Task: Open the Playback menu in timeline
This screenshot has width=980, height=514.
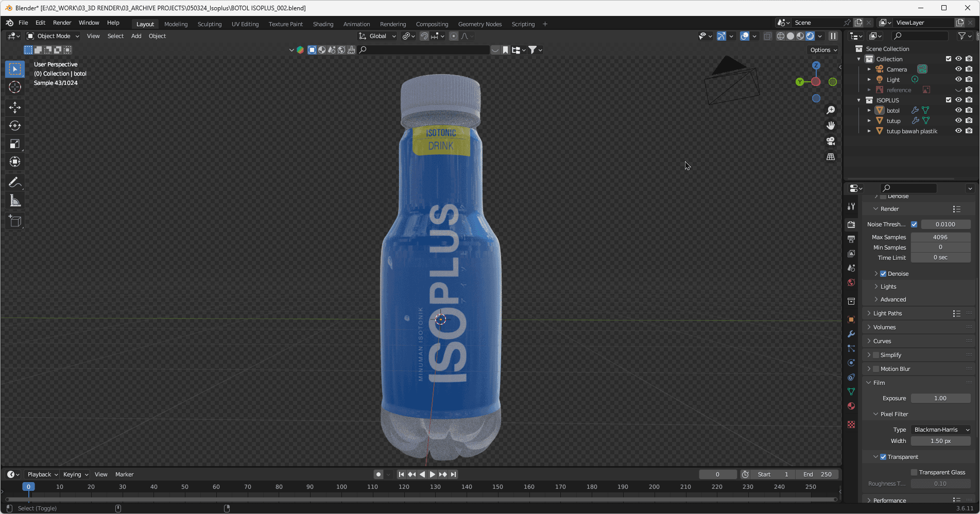Action: point(42,474)
